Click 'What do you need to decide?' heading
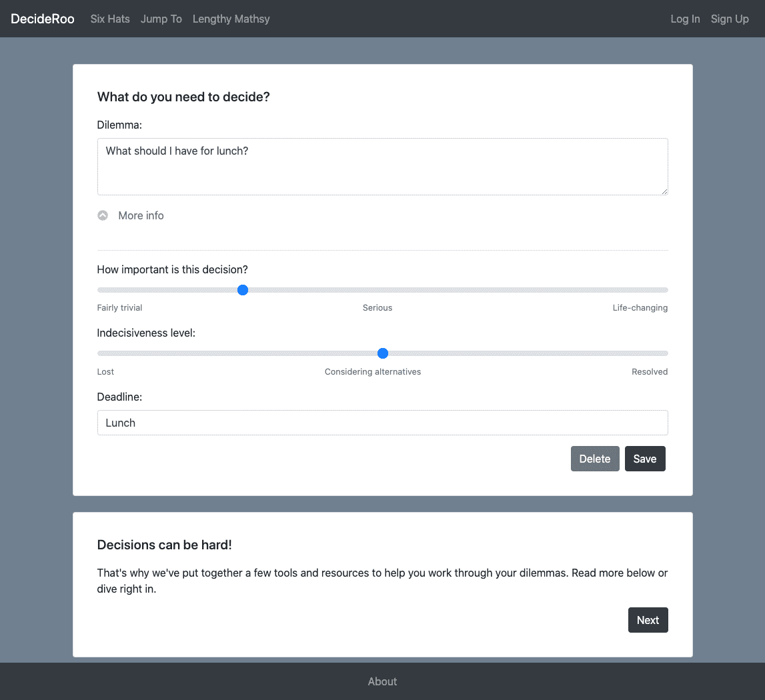The image size is (765, 700). pyautogui.click(x=183, y=97)
